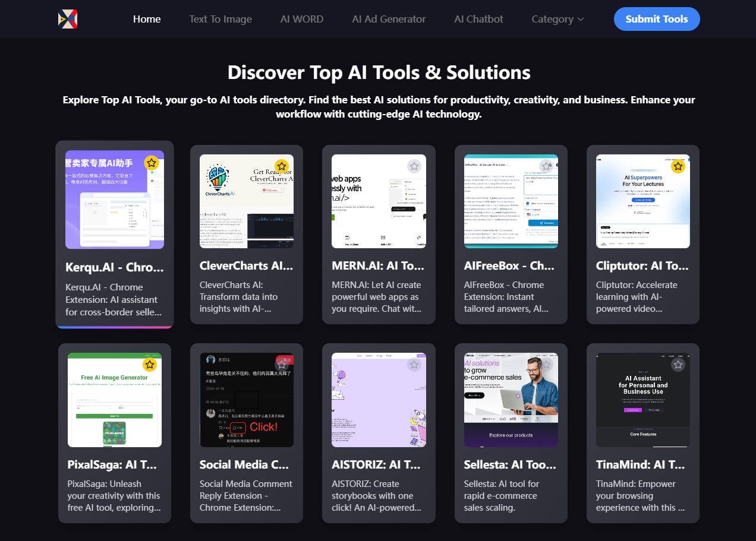Click the TinaMind preview thumbnail

point(643,400)
